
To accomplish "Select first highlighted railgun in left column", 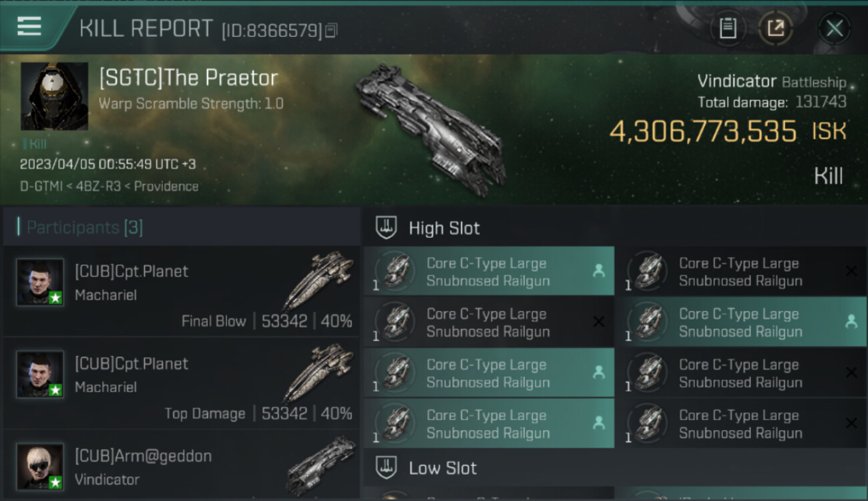I will tap(489, 271).
